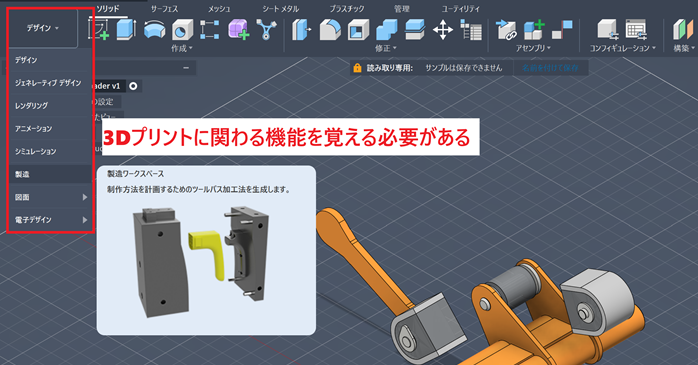Collapse the browser panel minus button
Image resolution: width=698 pixels, height=365 pixels.
186,68
